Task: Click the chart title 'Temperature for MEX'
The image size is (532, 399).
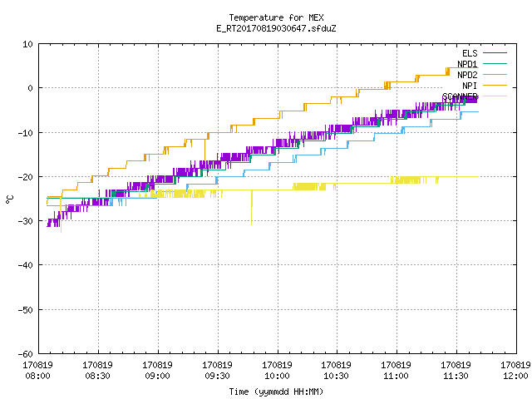Action: tap(276, 17)
